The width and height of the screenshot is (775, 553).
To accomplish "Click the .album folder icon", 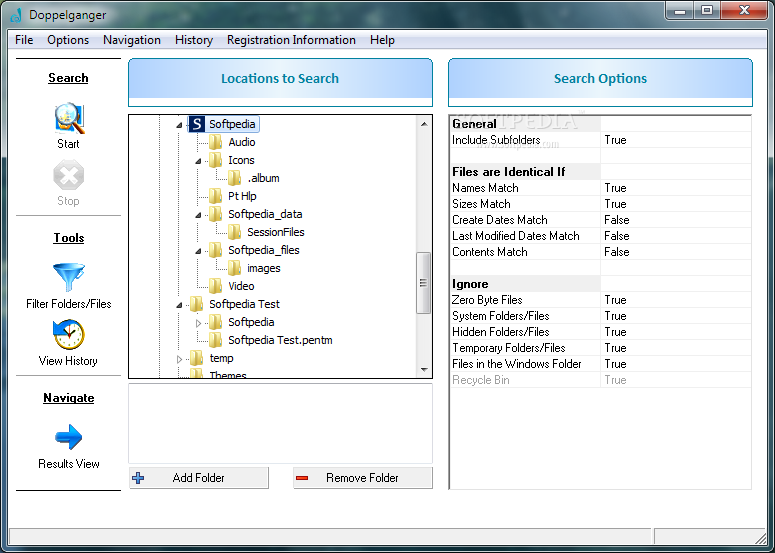I will coord(234,178).
